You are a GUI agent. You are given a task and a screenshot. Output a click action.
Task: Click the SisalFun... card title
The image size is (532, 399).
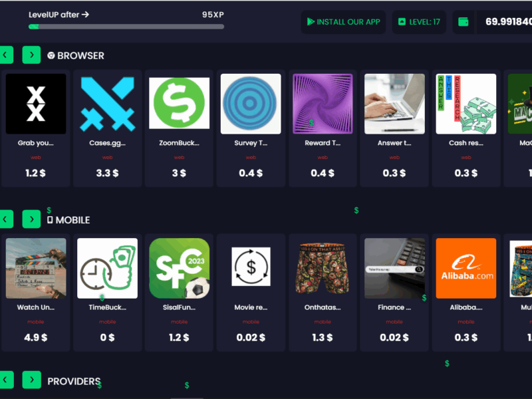point(179,307)
